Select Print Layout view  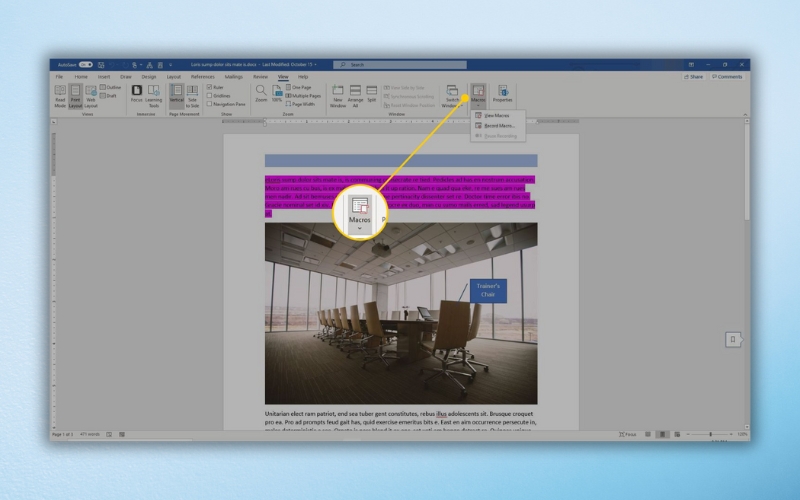tap(75, 96)
